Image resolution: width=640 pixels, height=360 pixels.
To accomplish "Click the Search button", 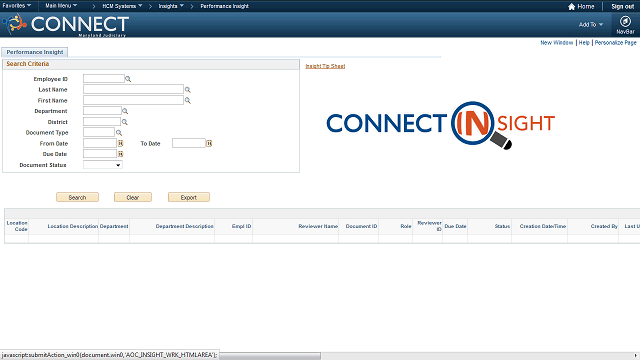I will [x=78, y=197].
